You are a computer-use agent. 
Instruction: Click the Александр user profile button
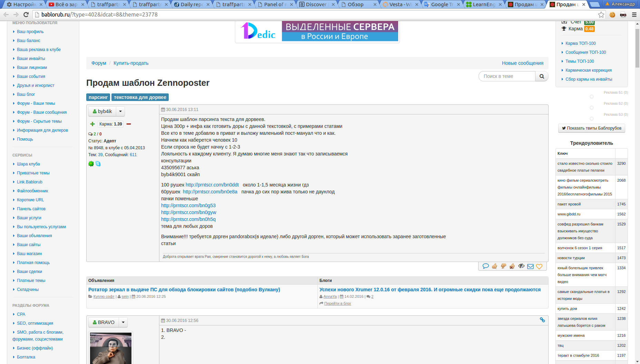click(x=620, y=4)
